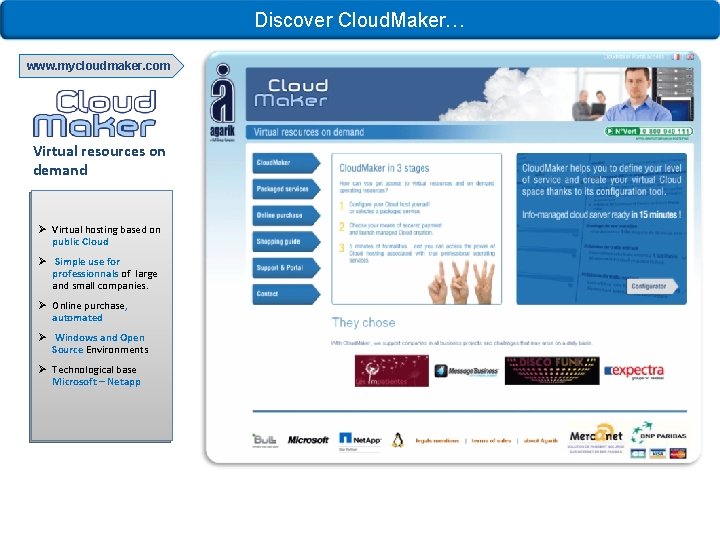Click the Agarik logo on the website
This screenshot has width=720, height=540.
[223, 102]
